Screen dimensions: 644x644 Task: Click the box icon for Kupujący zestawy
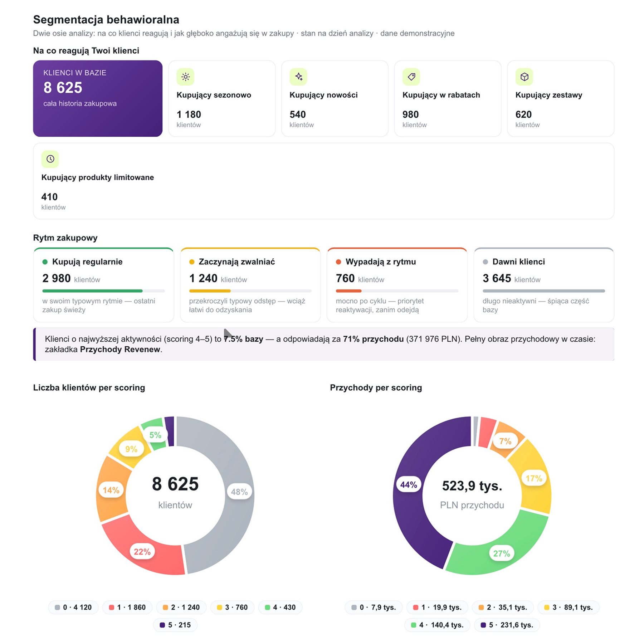point(524,77)
